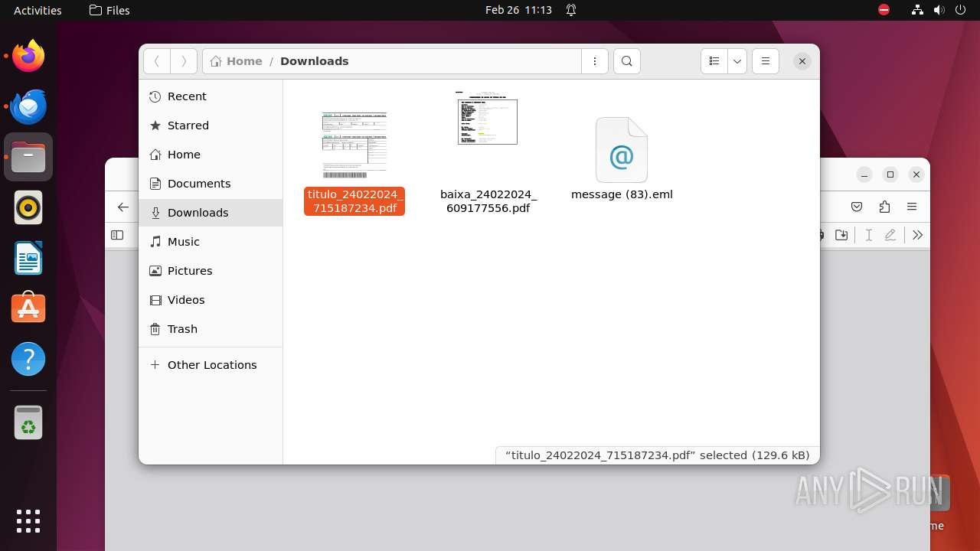Select titulo_24022024_715187234.pdf thumbnail
980x551 pixels.
pos(354,145)
